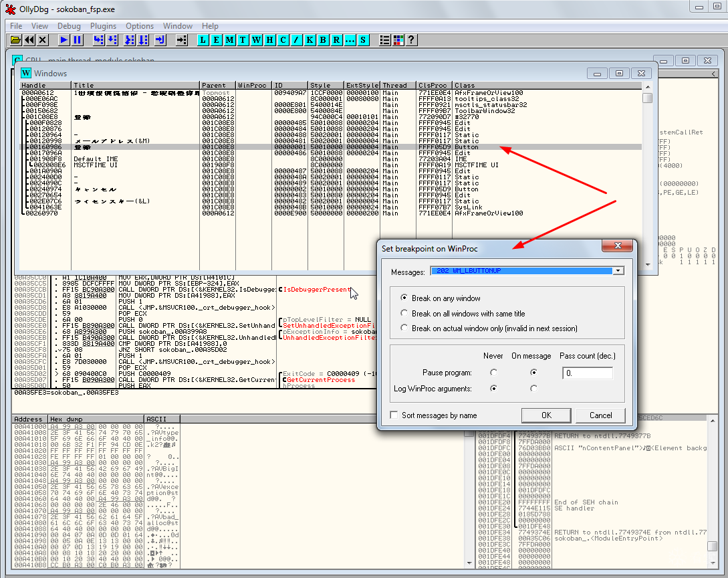The height and width of the screenshot is (578, 728).
Task: Click the Pause execution icon
Action: click(78, 40)
